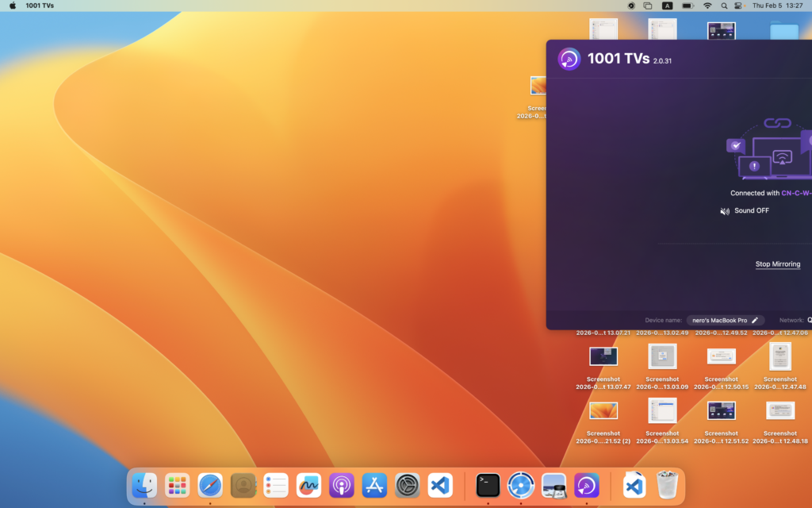Launch Safari from the Dock

(x=210, y=485)
